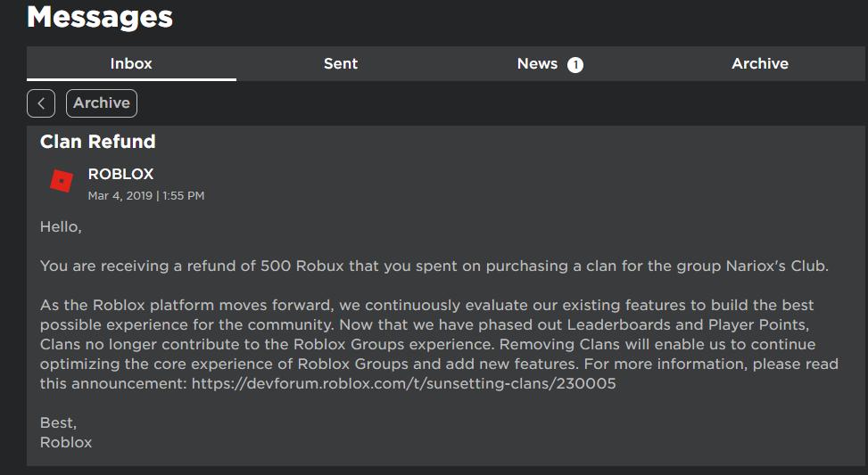Click the Roblox signature at message end

[x=66, y=442]
